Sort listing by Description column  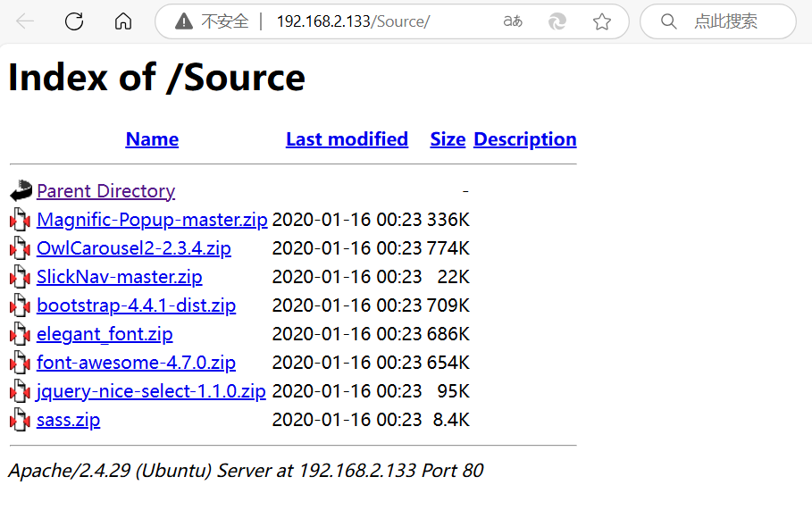pyautogui.click(x=524, y=139)
